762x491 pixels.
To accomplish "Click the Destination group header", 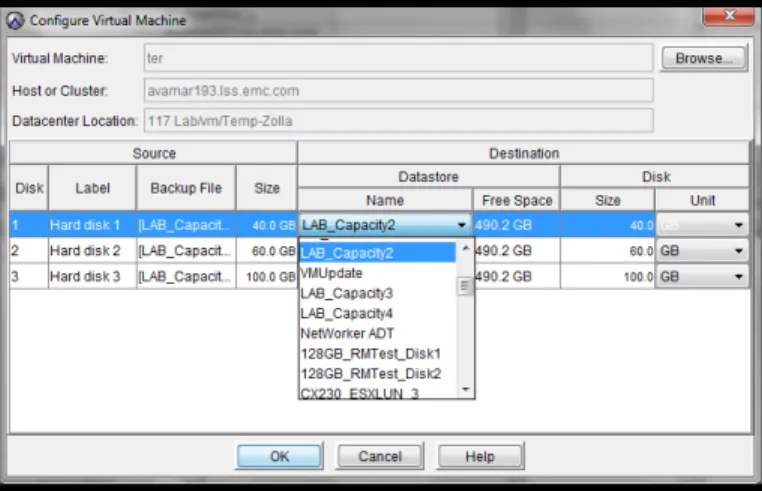I will pos(523,153).
